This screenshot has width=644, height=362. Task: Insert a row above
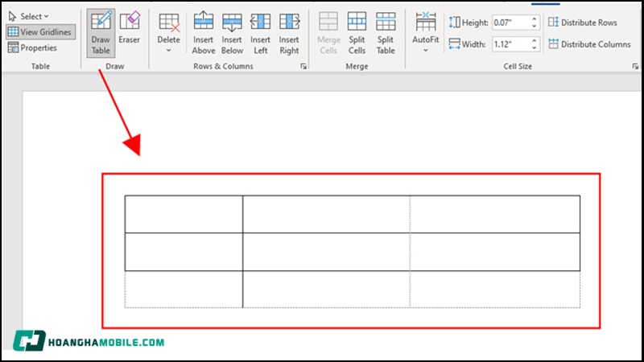(204, 33)
